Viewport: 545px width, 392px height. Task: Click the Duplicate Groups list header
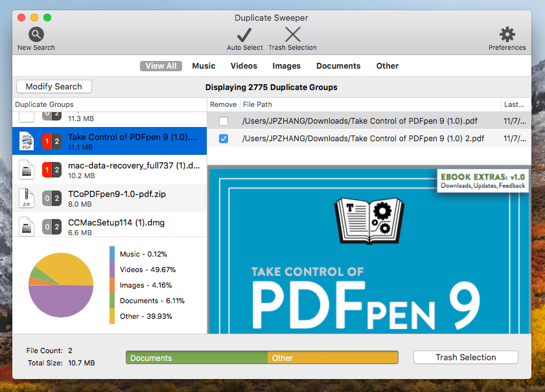pyautogui.click(x=110, y=104)
